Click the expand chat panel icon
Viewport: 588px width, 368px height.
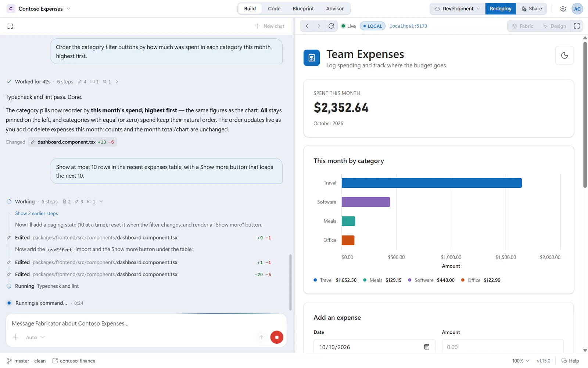(10, 26)
